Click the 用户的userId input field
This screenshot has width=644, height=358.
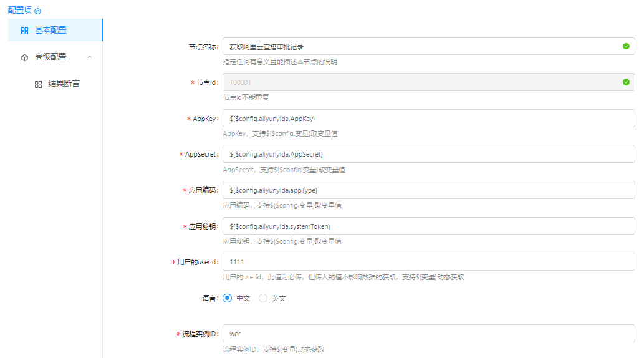click(428, 262)
